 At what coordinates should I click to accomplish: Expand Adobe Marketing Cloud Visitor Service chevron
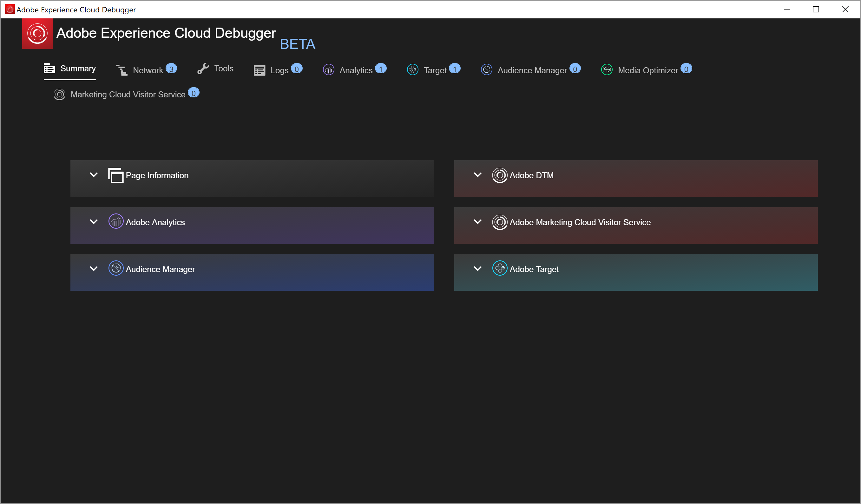tap(478, 222)
